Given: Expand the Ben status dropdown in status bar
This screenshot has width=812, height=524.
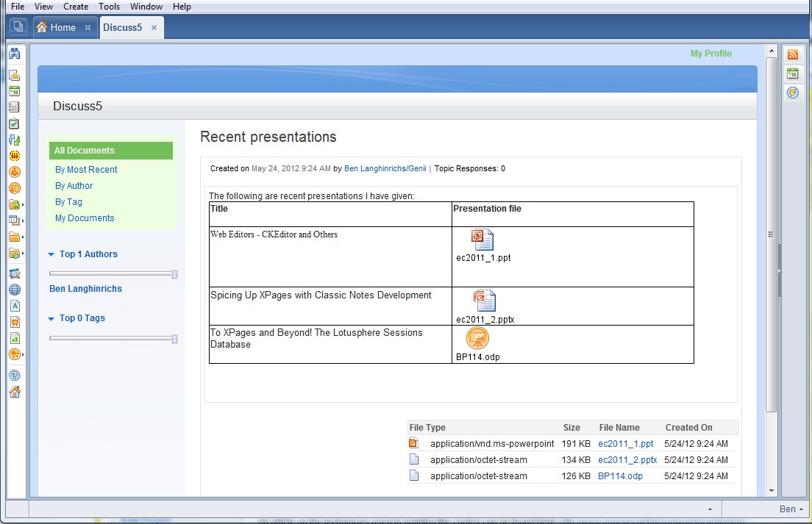Looking at the screenshot, I should [791, 509].
